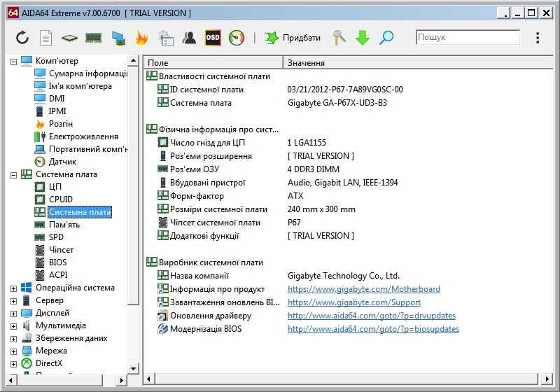Select DMI tree item
The width and height of the screenshot is (560, 392).
pyautogui.click(x=57, y=99)
